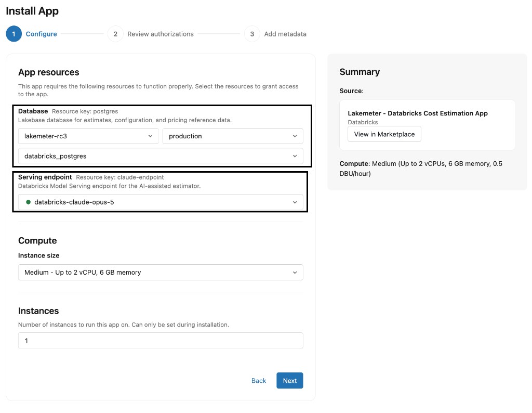Click 'Databricks' publisher text in Summary

coord(363,122)
